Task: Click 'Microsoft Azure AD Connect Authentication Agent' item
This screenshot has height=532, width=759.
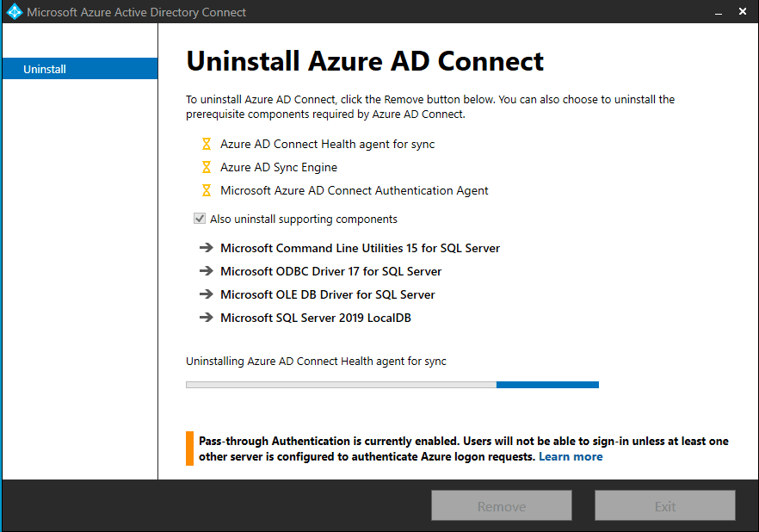Action: (x=355, y=191)
